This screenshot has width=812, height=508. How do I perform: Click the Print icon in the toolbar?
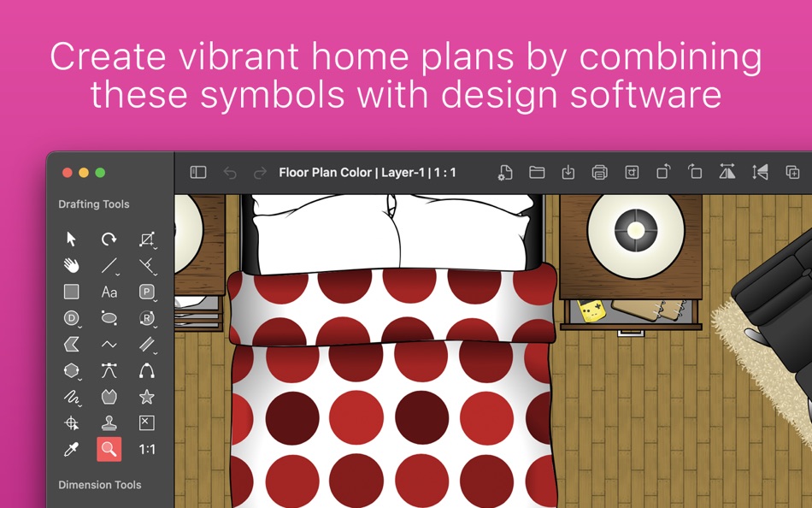599,171
